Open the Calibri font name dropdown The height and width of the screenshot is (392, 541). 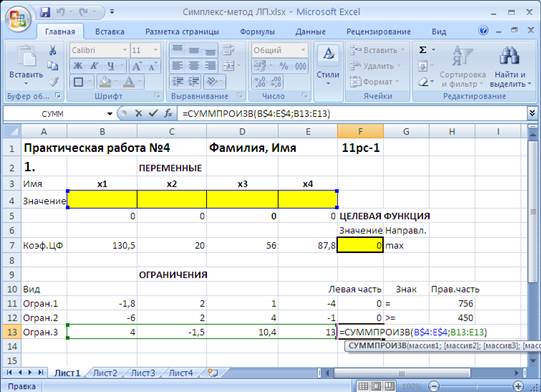click(x=125, y=50)
